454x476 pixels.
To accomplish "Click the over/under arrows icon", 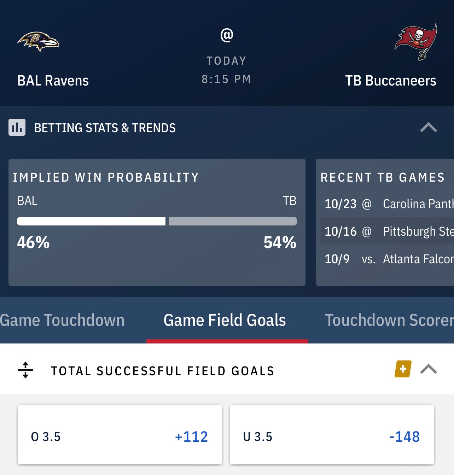I will [25, 370].
